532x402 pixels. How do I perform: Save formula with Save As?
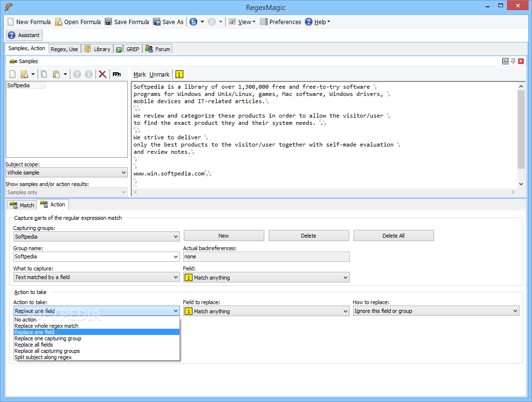click(x=168, y=22)
